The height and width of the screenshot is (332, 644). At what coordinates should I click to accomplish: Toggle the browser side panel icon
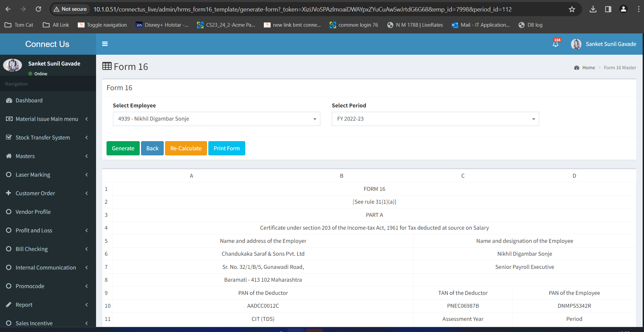(x=608, y=9)
